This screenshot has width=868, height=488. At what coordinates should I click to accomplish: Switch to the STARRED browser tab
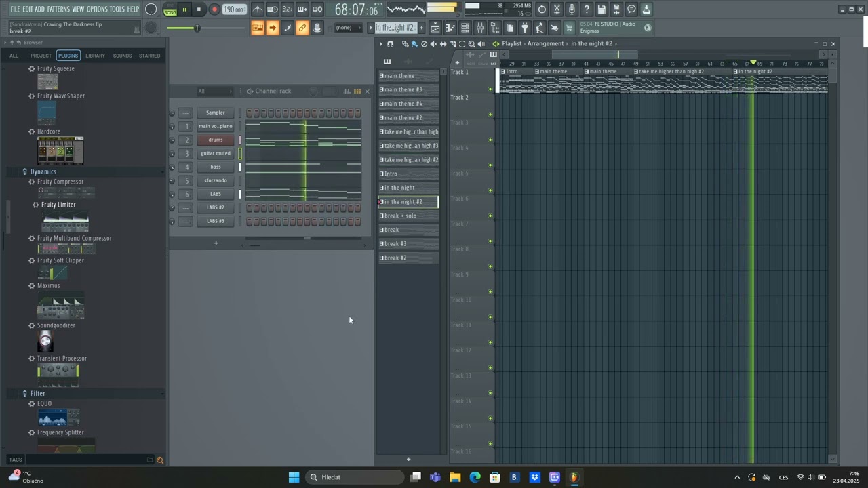[x=149, y=56]
